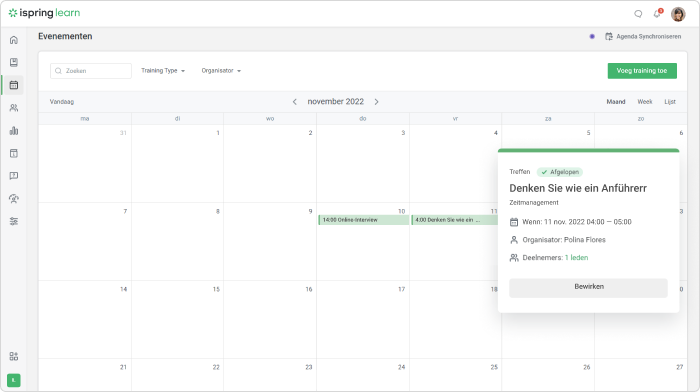Open the settings sliders sidebar icon
700x392 pixels.
(14, 221)
